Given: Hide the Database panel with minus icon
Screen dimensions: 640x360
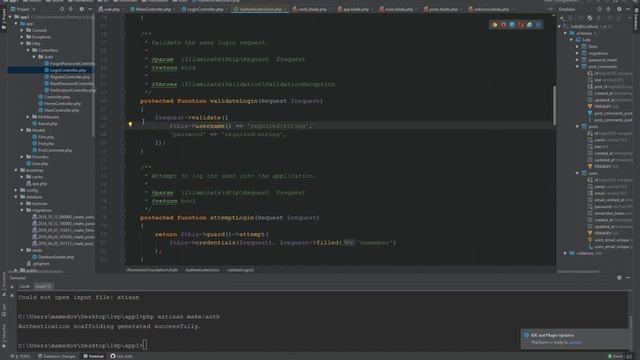Looking at the screenshot, I should (628, 9).
